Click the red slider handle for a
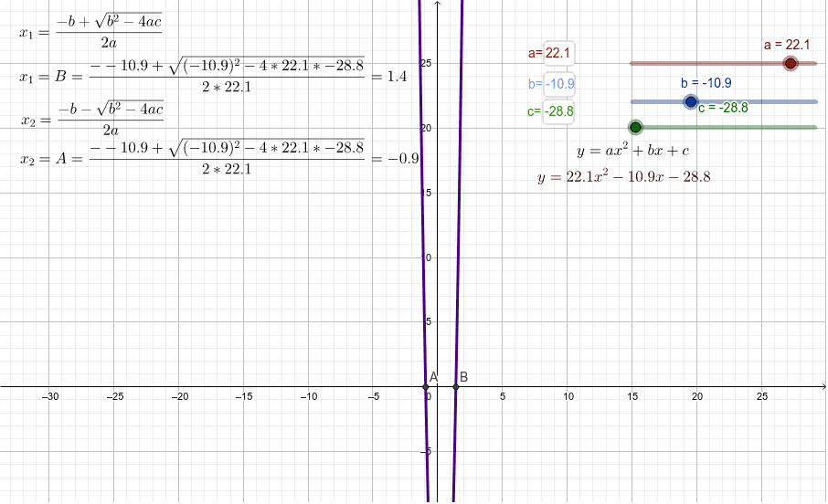 coord(790,63)
